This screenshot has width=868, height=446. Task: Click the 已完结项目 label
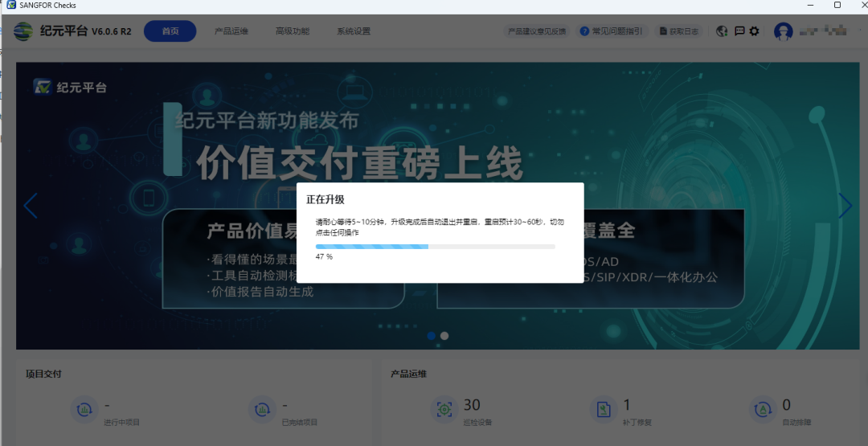click(x=300, y=423)
